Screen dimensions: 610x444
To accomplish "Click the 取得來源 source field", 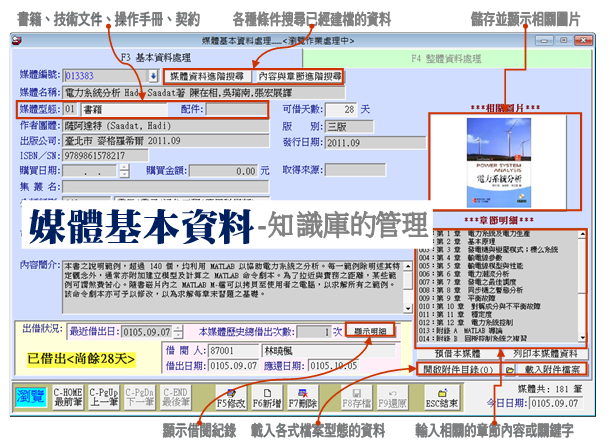I will tap(356, 170).
